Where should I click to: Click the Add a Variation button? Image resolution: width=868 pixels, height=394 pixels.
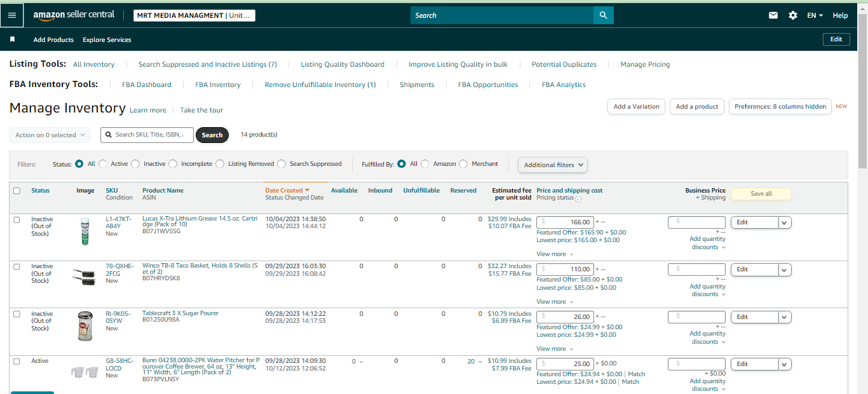point(637,106)
